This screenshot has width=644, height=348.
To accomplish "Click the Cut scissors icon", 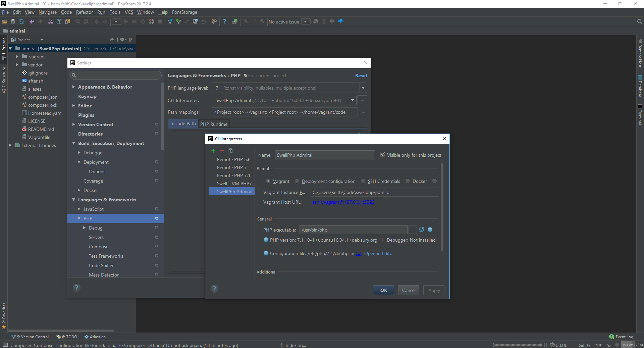I will click(51, 21).
